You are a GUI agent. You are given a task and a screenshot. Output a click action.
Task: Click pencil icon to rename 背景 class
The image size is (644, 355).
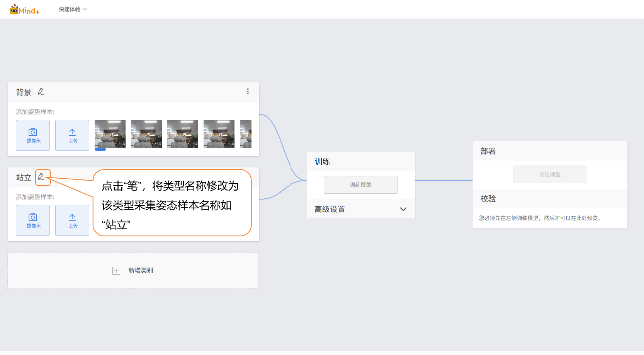tap(41, 92)
